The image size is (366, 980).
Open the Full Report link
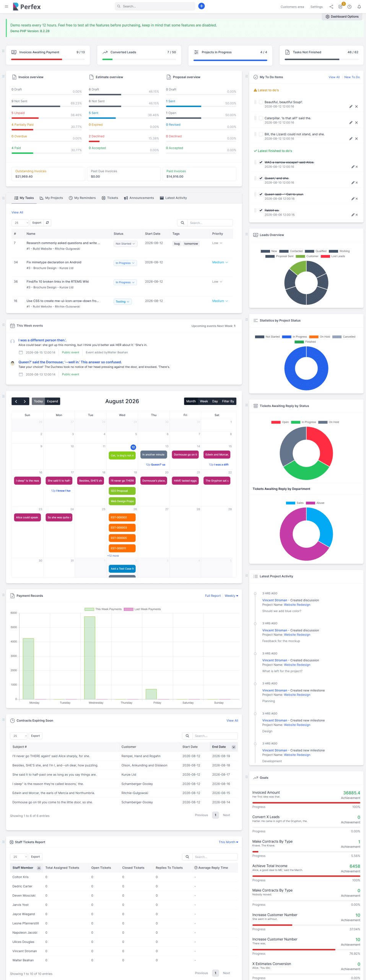[213, 596]
